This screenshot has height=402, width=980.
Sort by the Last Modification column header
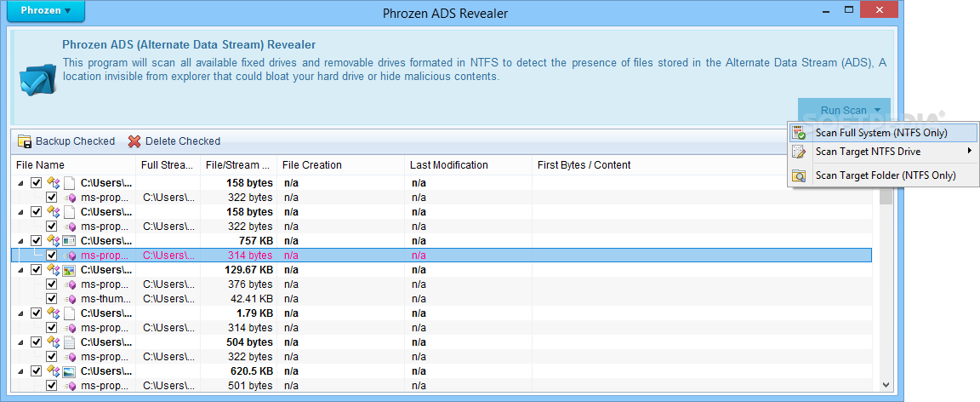tap(468, 164)
